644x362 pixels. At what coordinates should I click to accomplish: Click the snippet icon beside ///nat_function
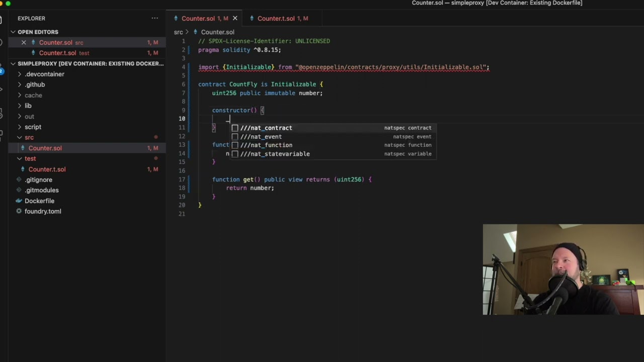[234, 145]
